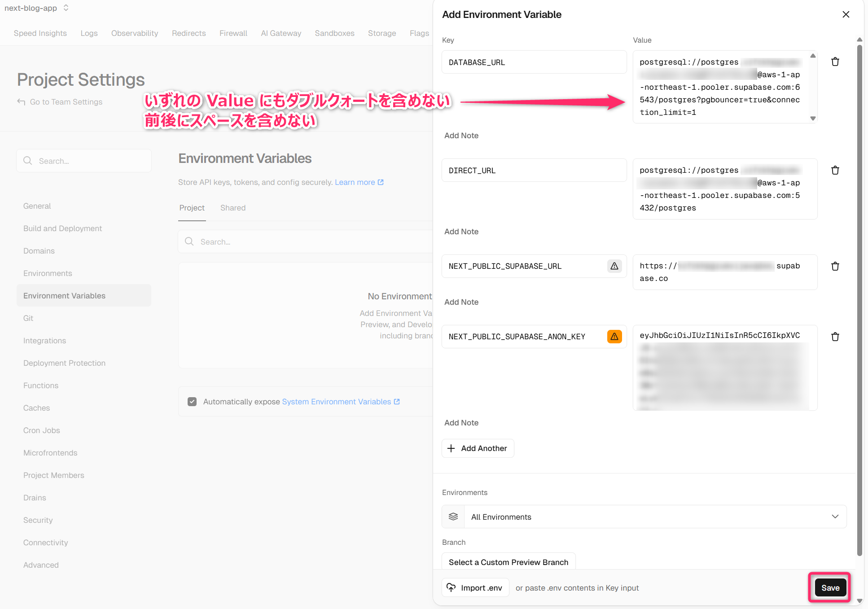The height and width of the screenshot is (609, 868).
Task: Remove the NEXT_PUBLIC_SUPABASE_URL row via trash icon
Action: [x=835, y=266]
